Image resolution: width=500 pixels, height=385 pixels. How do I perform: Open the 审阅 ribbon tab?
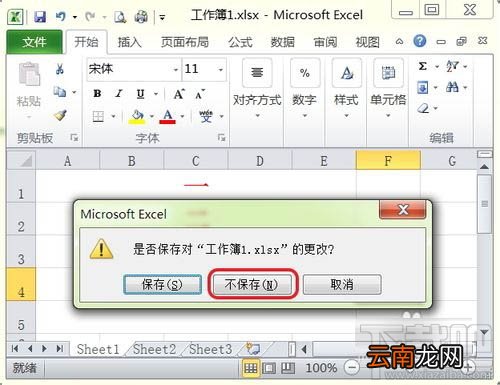[325, 42]
